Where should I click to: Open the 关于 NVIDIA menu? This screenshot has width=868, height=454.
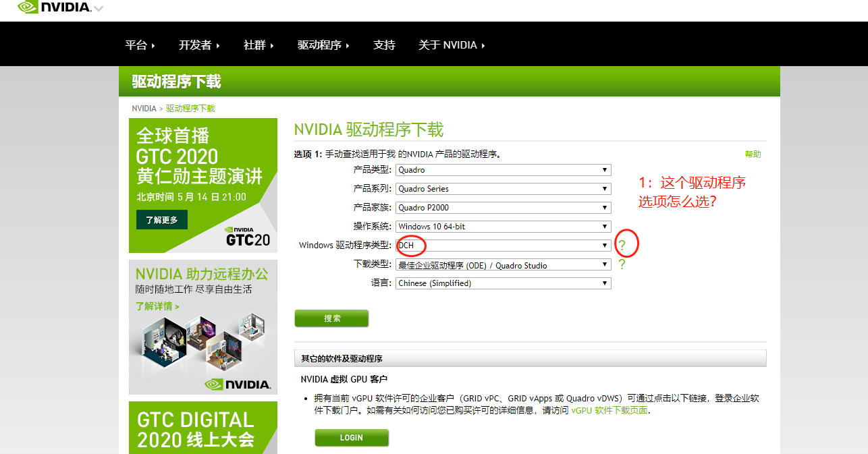pos(452,45)
